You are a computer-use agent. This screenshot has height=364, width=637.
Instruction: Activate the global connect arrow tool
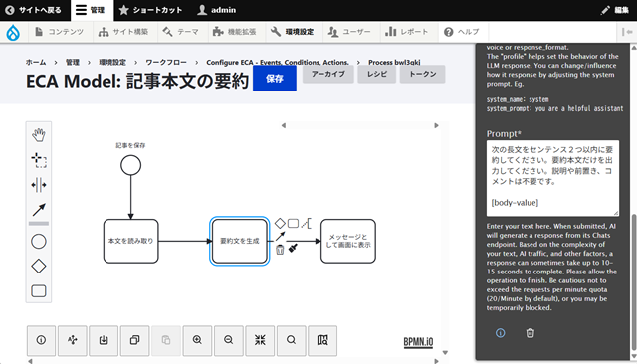click(39, 210)
